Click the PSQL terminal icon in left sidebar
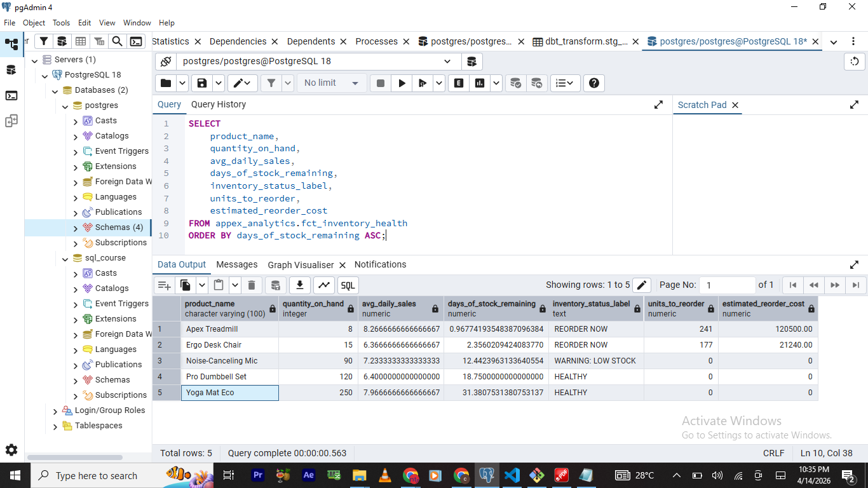The height and width of the screenshot is (488, 868). 11,96
